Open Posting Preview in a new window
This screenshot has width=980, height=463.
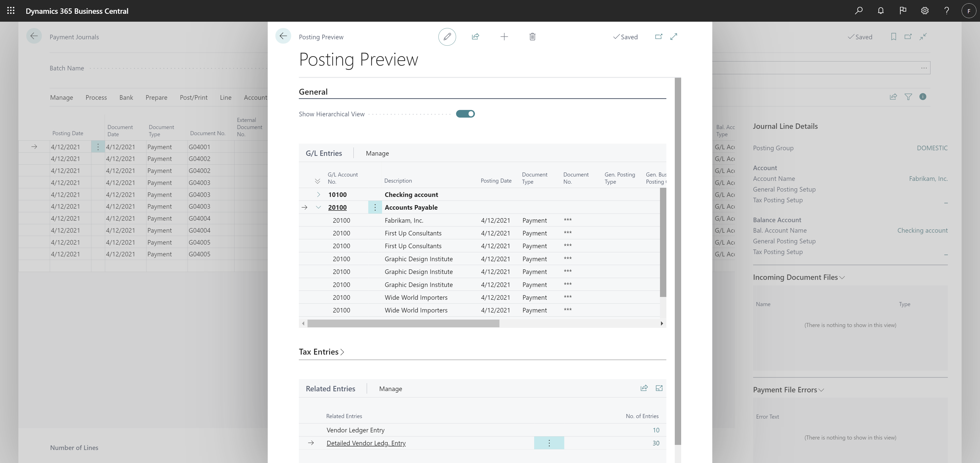[658, 37]
